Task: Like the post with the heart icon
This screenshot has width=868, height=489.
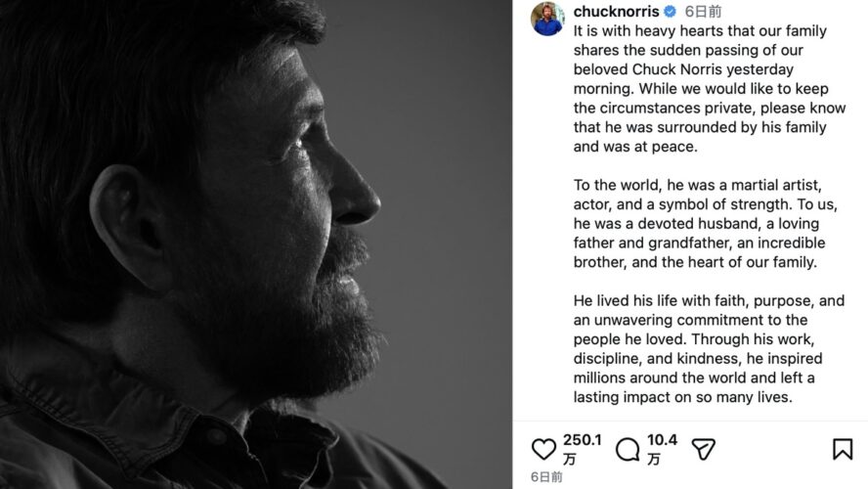Action: pyautogui.click(x=543, y=449)
